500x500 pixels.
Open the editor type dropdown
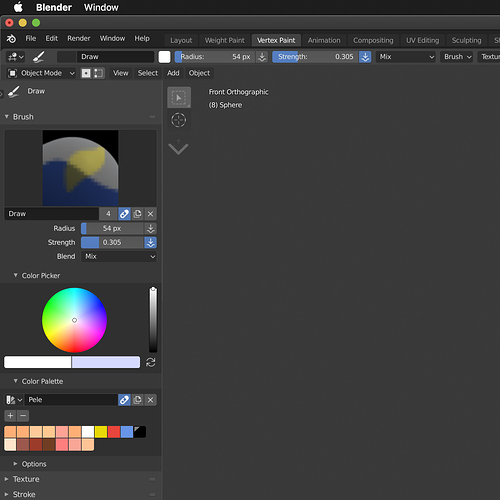[15, 57]
